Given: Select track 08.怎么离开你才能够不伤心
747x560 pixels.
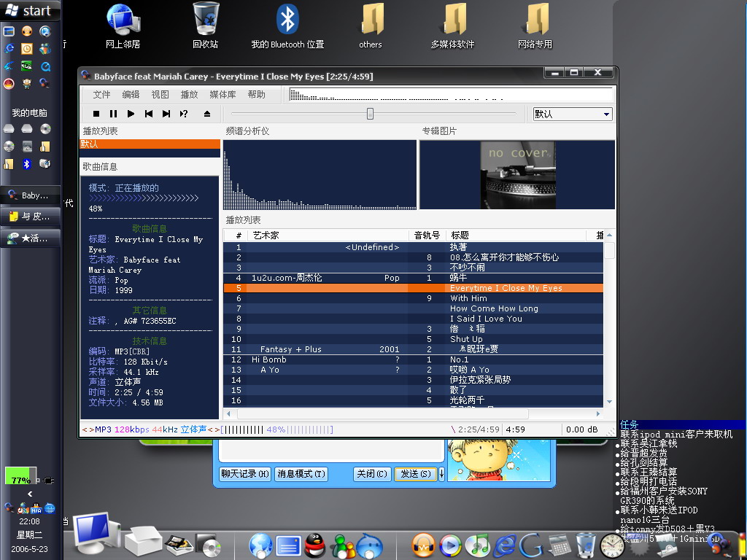Looking at the screenshot, I should [413, 257].
